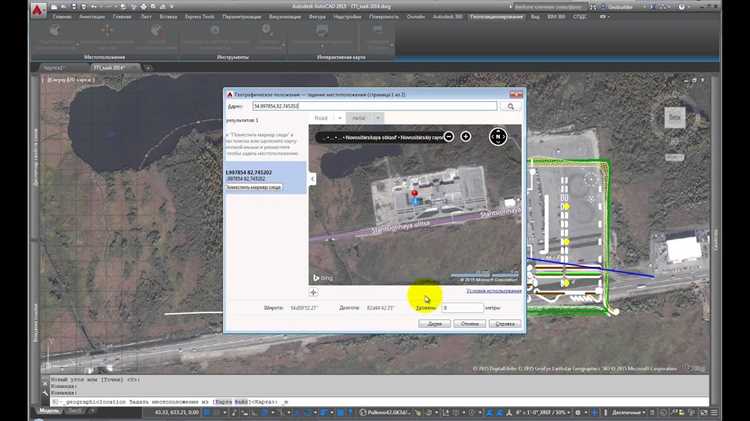The height and width of the screenshot is (421, 750).
Task: Click Edit Location icon in Местоположение panel
Action: [x=55, y=31]
